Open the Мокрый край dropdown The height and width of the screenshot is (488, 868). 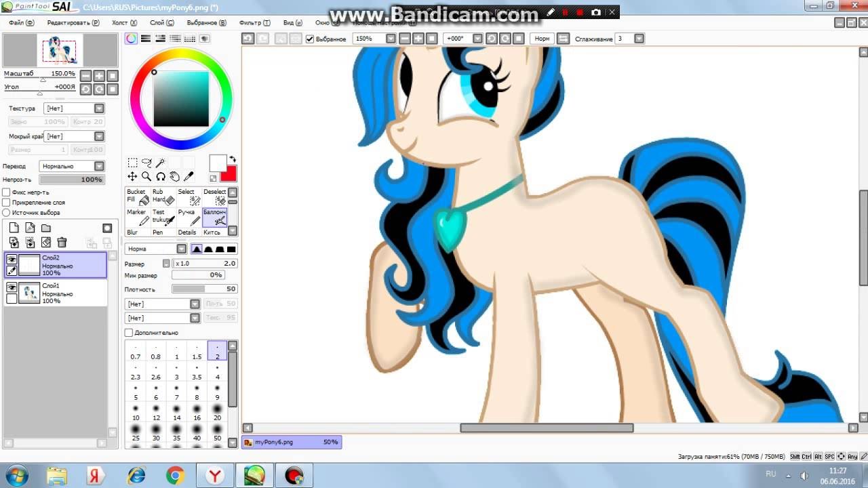pos(74,136)
